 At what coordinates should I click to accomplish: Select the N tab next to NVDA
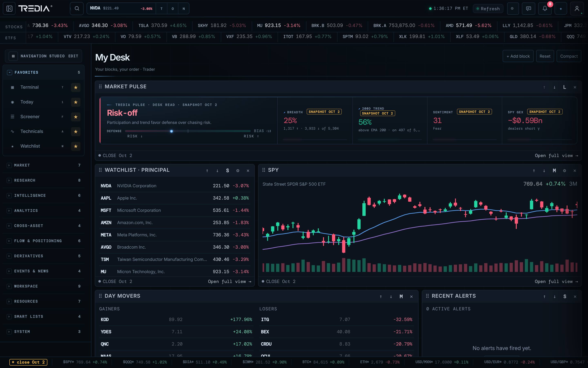184,9
